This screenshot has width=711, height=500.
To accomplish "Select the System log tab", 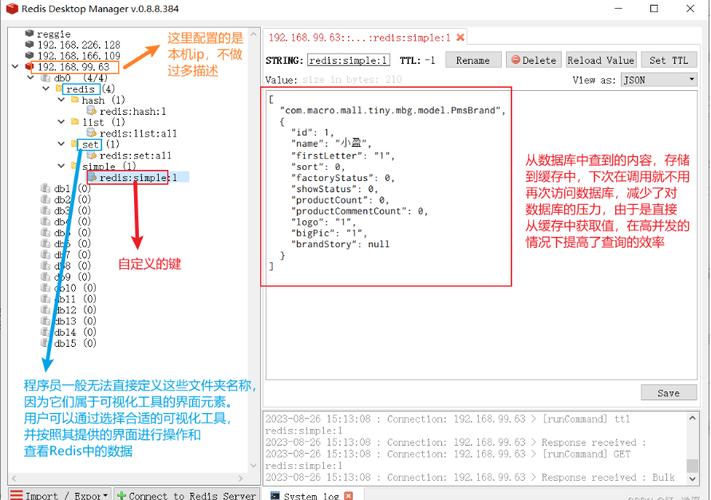I will coord(311,495).
